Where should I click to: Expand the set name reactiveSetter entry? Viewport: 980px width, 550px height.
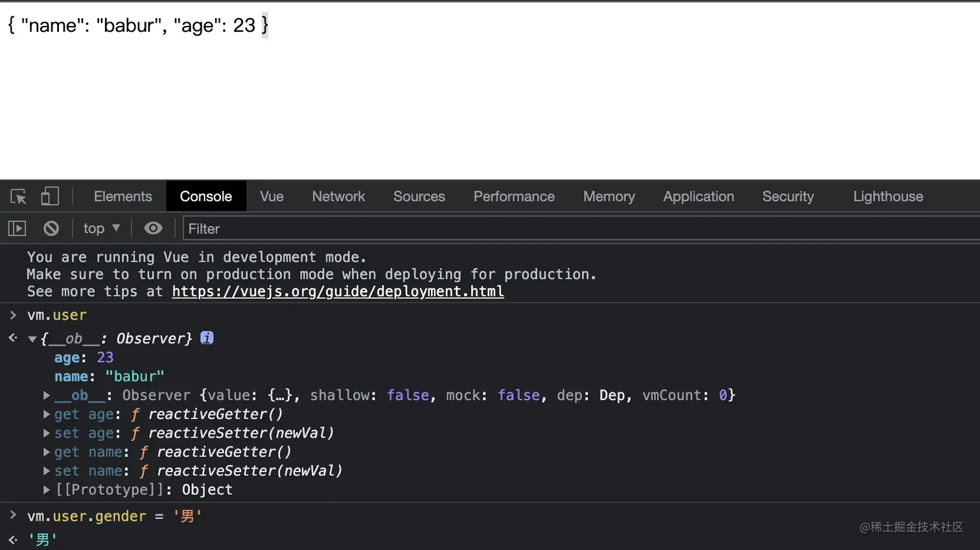[x=47, y=470]
